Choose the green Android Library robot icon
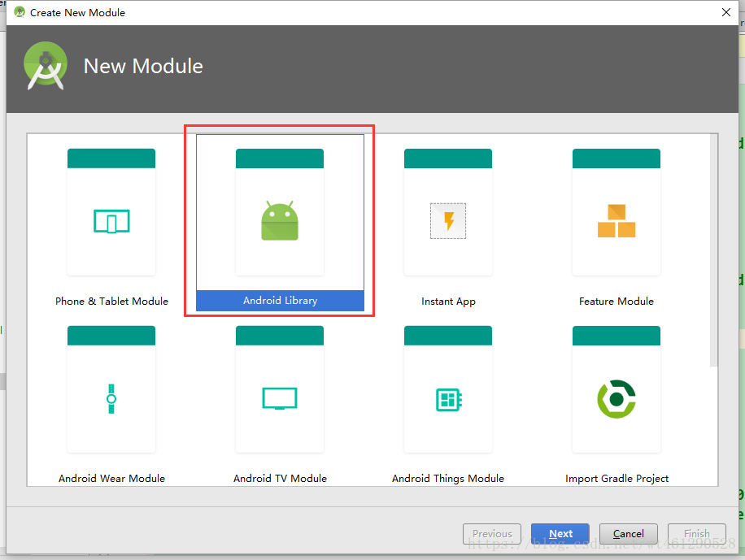Viewport: 745px width, 560px height. click(x=280, y=220)
